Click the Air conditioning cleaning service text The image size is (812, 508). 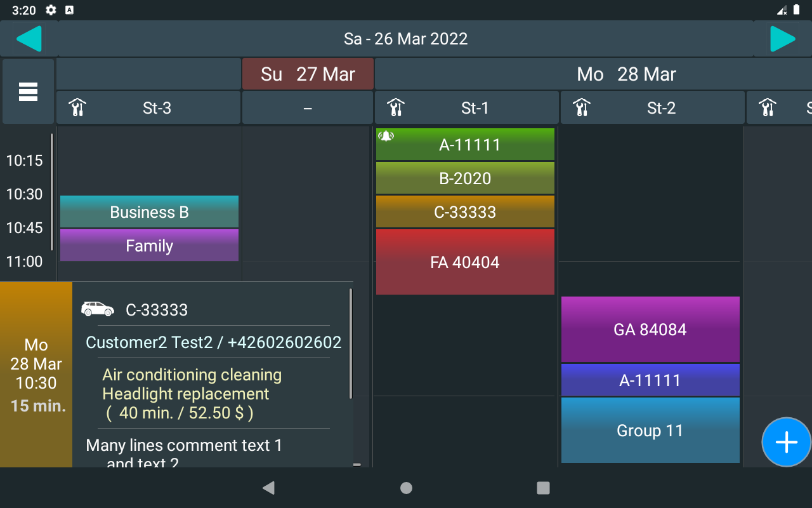[x=192, y=375]
